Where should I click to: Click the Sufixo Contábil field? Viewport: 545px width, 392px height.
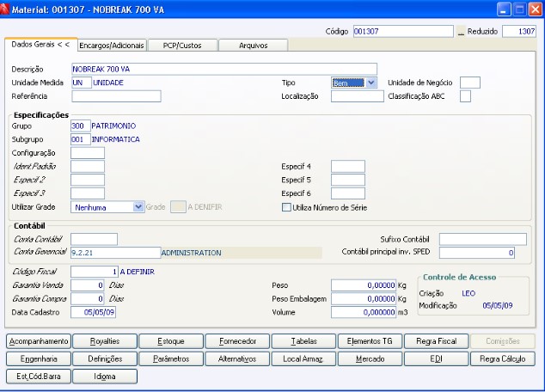(483, 239)
